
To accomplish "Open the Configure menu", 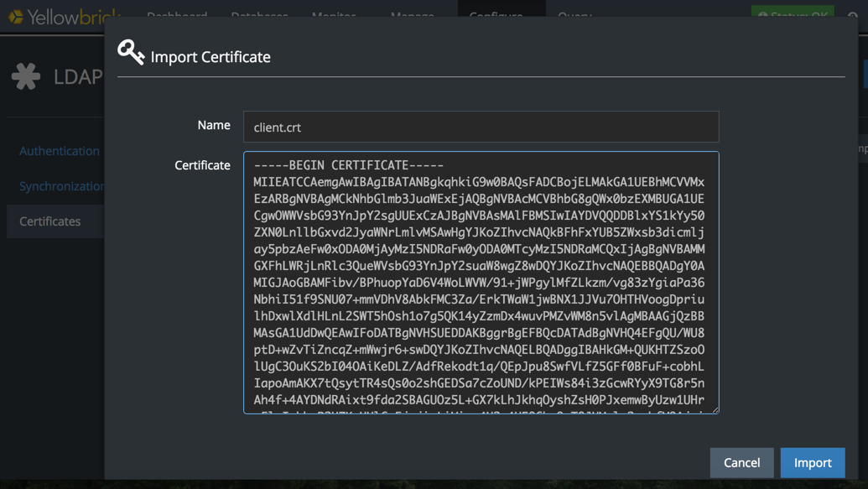I will click(496, 14).
